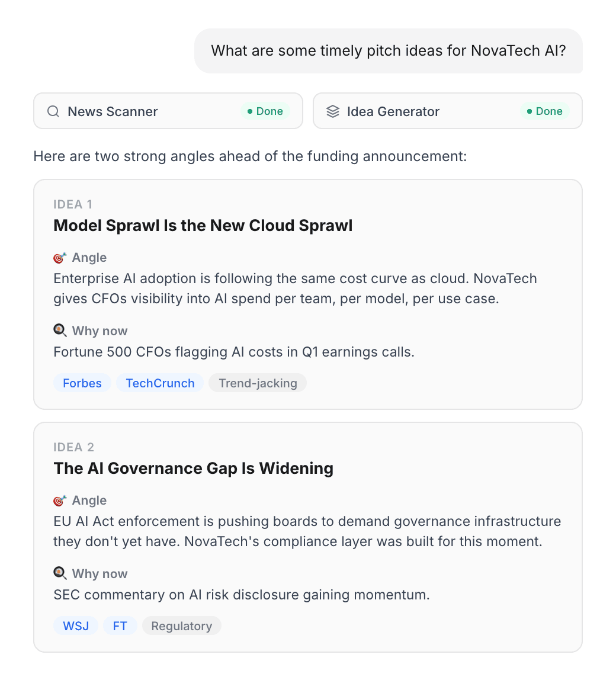Click the News Scanner magnifier icon

(x=53, y=111)
